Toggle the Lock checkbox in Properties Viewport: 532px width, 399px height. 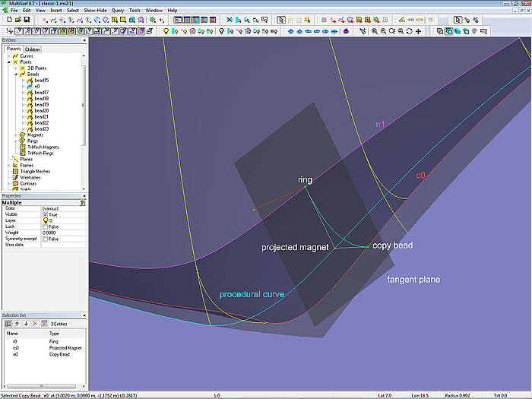[x=45, y=226]
